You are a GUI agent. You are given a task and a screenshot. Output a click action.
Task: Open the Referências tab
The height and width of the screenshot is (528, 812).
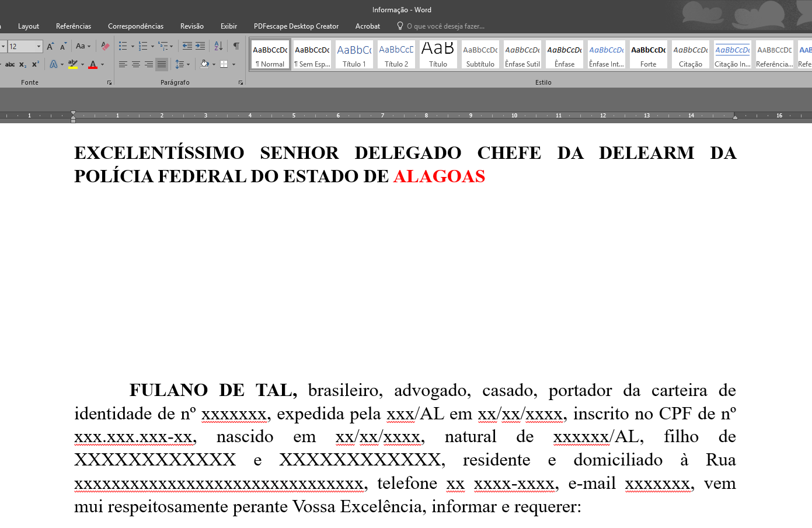pos(74,26)
